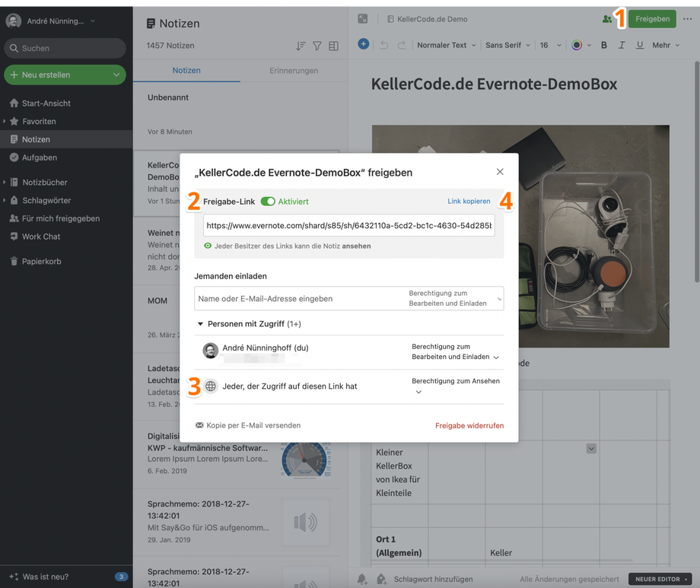Open Notizbücher in the sidebar

pos(45,182)
